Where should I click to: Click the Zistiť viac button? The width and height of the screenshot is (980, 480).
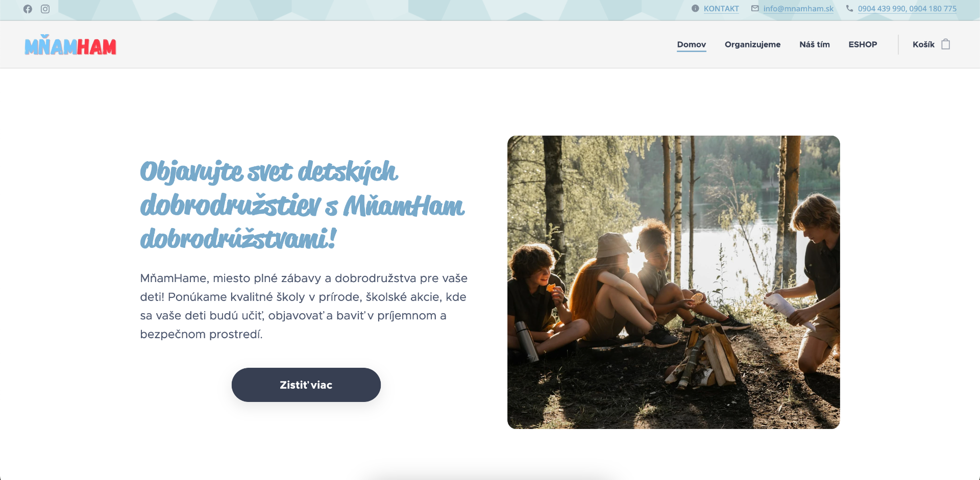click(306, 385)
